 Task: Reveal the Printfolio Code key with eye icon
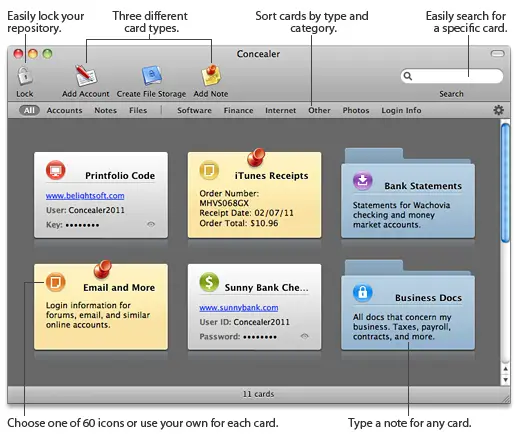(151, 224)
